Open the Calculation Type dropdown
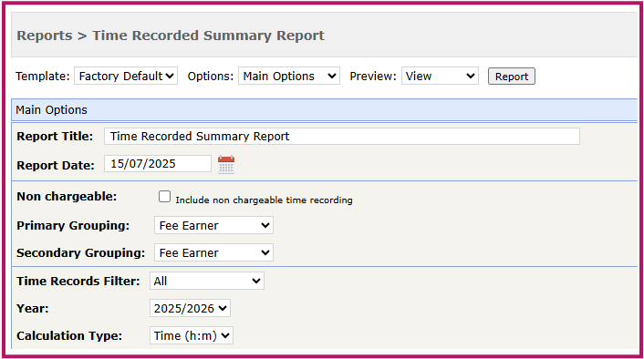644x359 pixels. 192,335
